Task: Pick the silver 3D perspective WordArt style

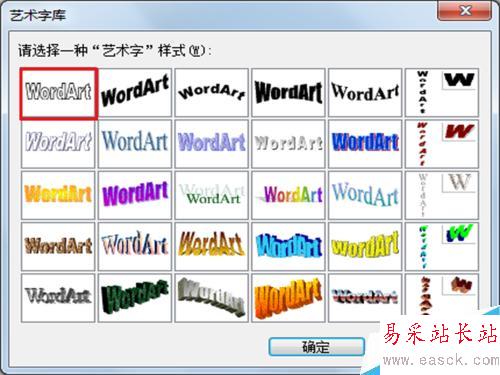Action: 212,298
